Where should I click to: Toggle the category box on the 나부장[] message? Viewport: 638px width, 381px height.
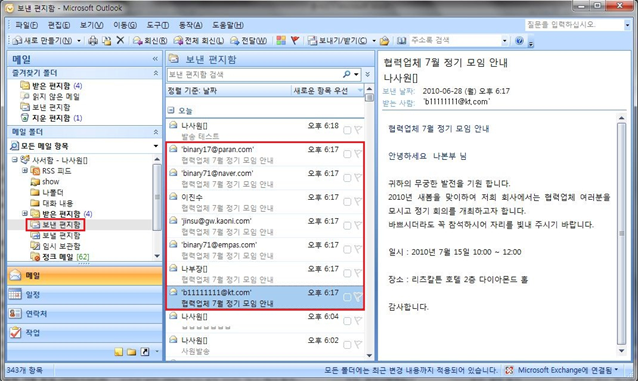(347, 273)
